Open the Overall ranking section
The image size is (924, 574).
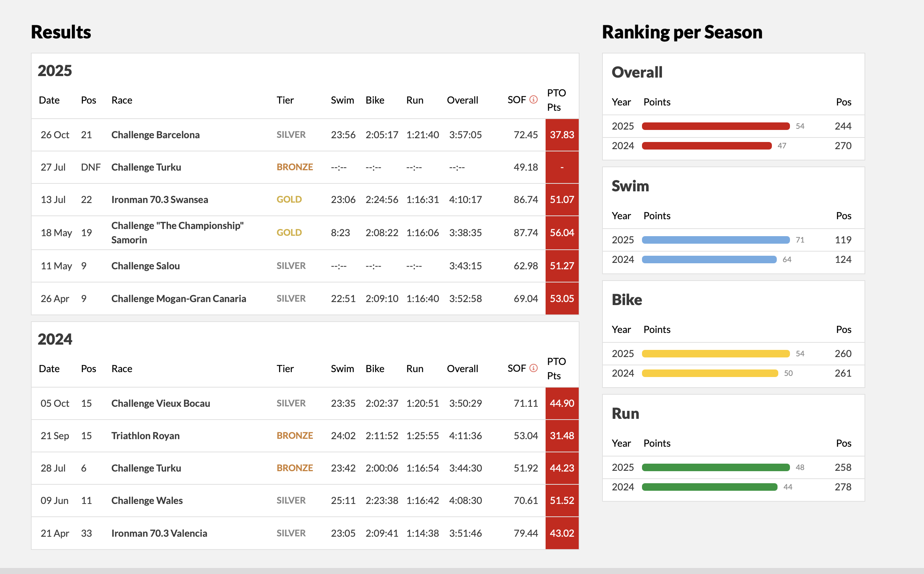(636, 72)
